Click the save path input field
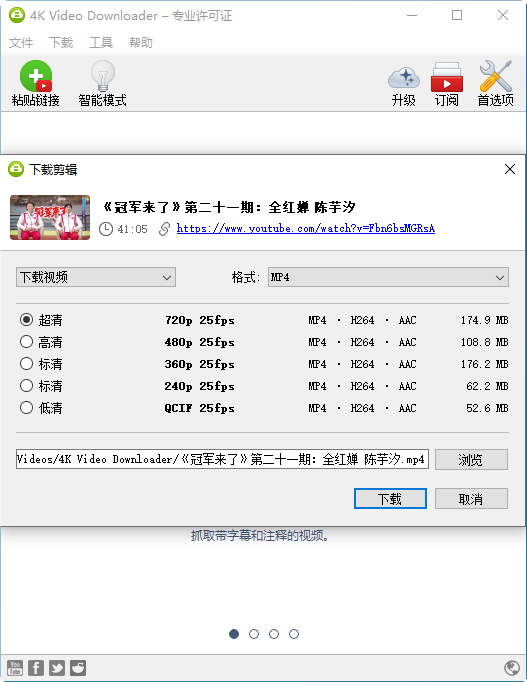Screen dimensions: 527x682 222,459
